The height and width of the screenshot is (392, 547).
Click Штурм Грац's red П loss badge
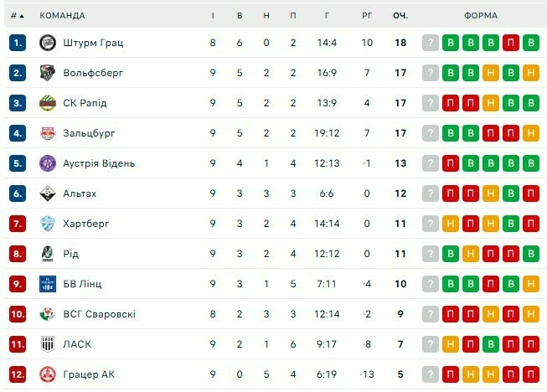pyautogui.click(x=510, y=43)
